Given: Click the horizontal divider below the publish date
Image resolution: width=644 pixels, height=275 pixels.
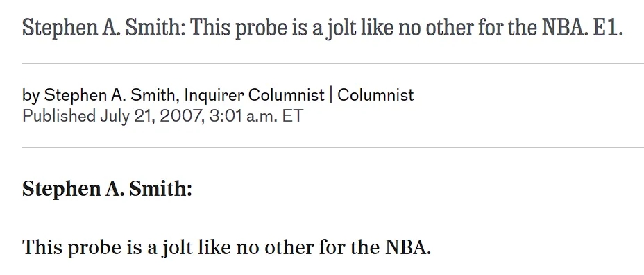Looking at the screenshot, I should [333, 148].
